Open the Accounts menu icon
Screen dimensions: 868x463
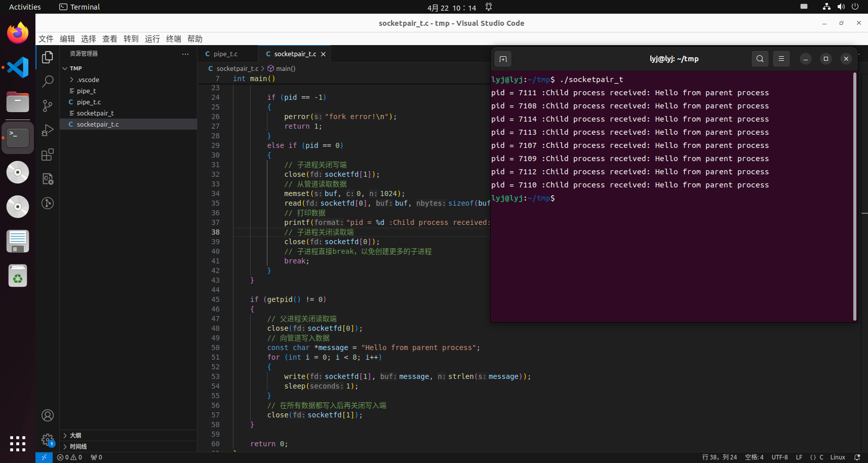(x=48, y=415)
